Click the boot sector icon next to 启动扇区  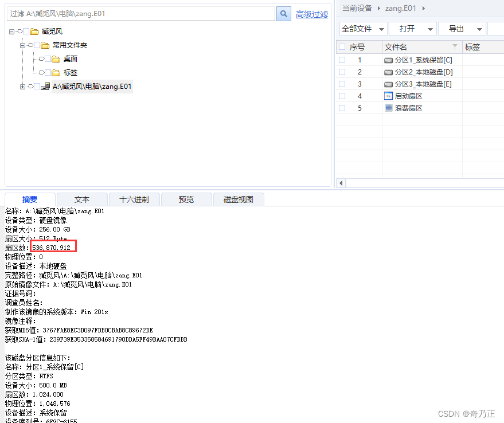pos(389,95)
